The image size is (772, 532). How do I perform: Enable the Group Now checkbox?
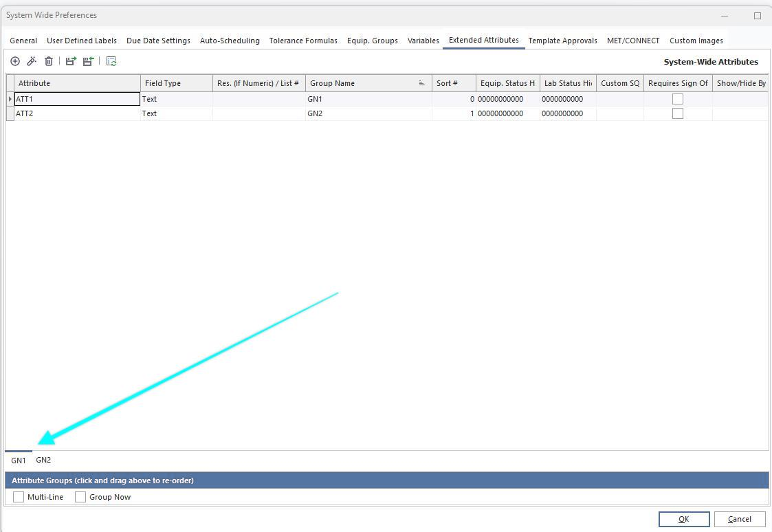[80, 497]
